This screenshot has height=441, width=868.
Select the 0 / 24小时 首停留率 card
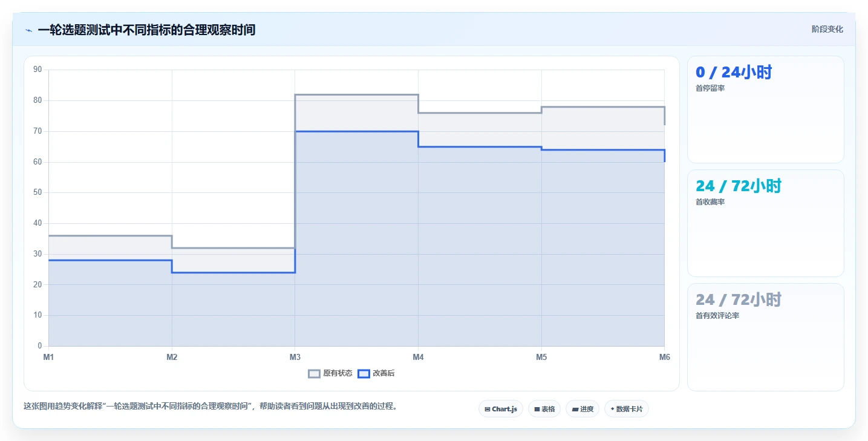click(x=766, y=109)
